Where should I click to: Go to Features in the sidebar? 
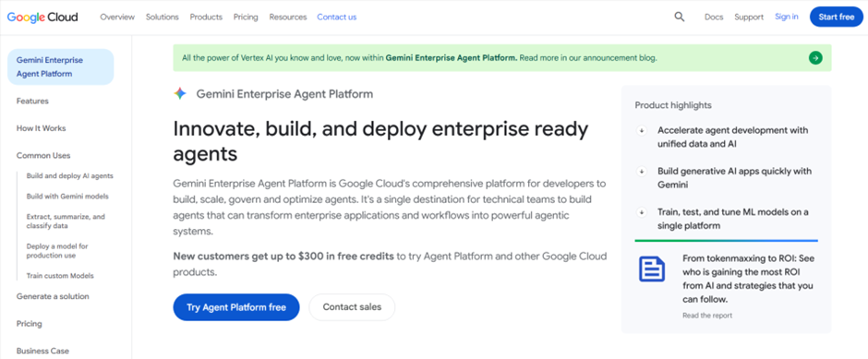point(32,102)
